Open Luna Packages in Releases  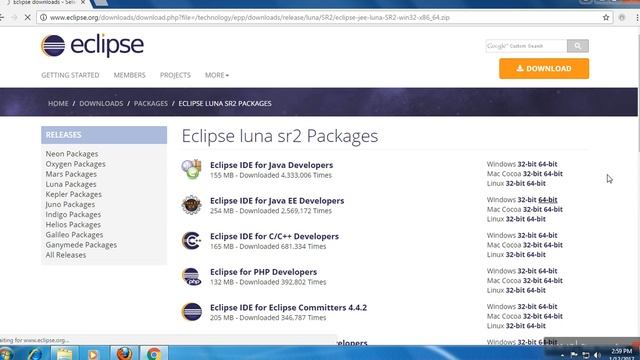pos(71,184)
